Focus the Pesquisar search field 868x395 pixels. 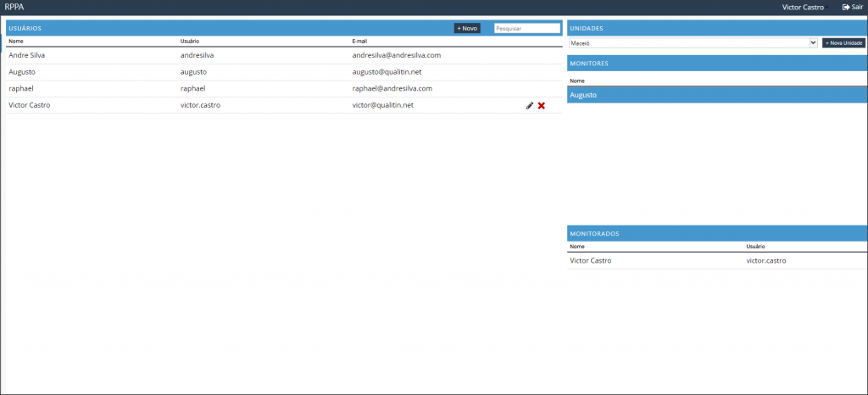(526, 28)
